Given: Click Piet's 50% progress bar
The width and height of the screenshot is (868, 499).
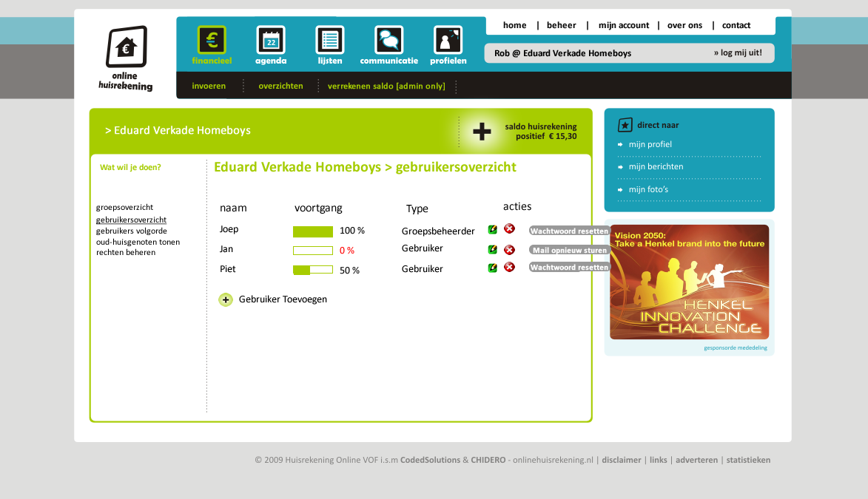Looking at the screenshot, I should (312, 270).
